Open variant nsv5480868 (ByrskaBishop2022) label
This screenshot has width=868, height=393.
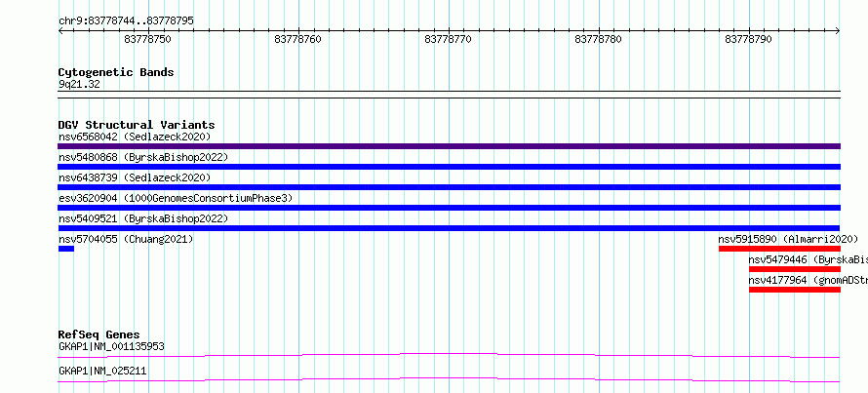click(x=143, y=157)
